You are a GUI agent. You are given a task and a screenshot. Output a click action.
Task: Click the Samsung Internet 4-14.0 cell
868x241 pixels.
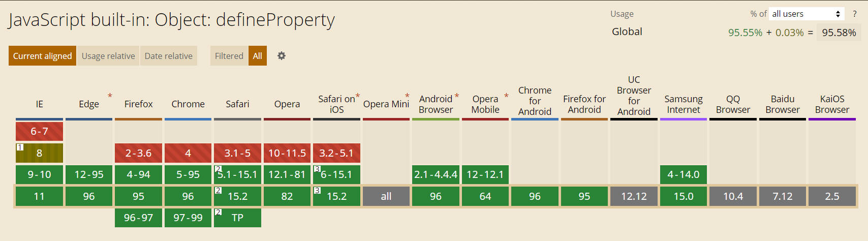tap(684, 174)
